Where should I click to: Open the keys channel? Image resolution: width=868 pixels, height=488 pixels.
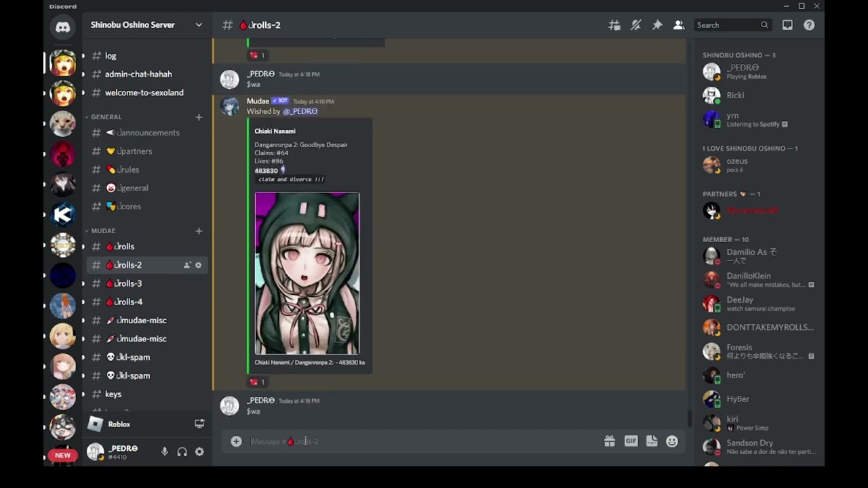tap(146, 394)
